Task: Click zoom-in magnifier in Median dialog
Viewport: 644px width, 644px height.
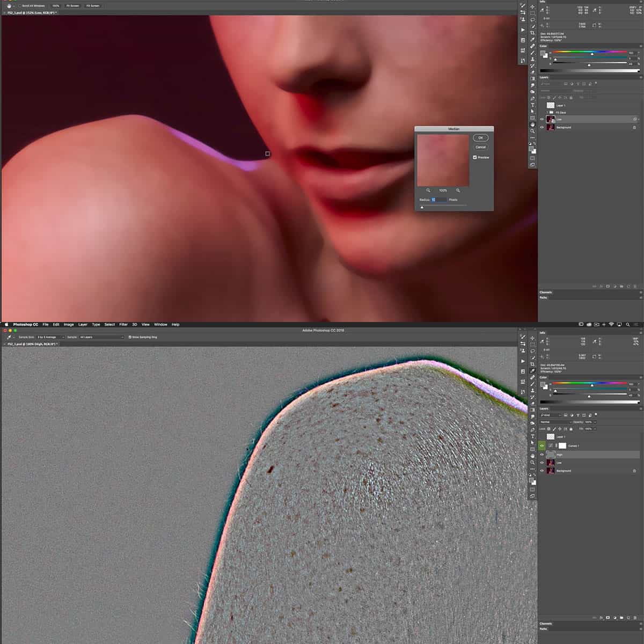Action: click(x=458, y=190)
